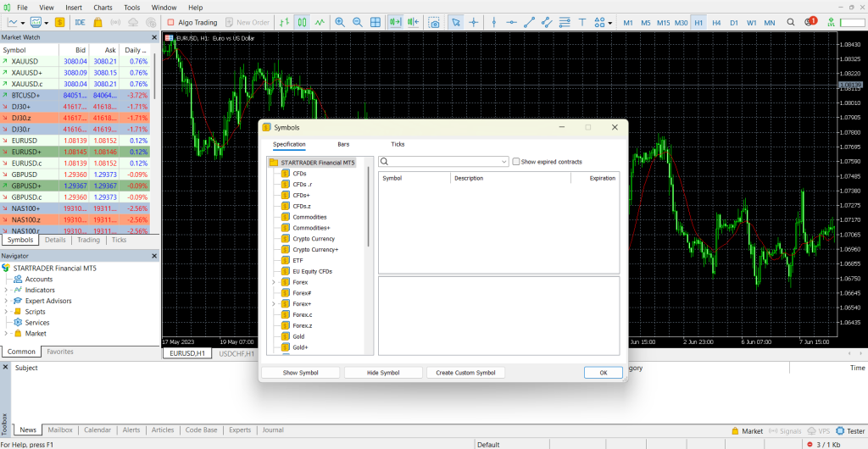Tile windows with the grid icon
The image size is (868, 449).
(376, 23)
